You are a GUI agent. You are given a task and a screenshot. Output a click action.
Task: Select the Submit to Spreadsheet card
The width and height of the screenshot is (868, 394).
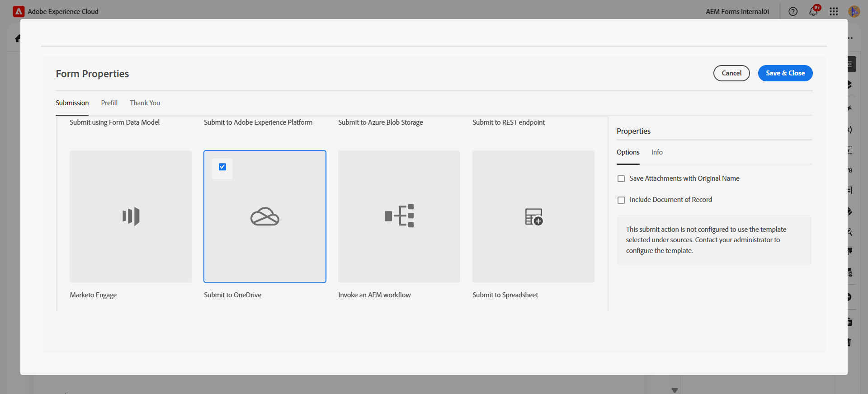tap(533, 216)
